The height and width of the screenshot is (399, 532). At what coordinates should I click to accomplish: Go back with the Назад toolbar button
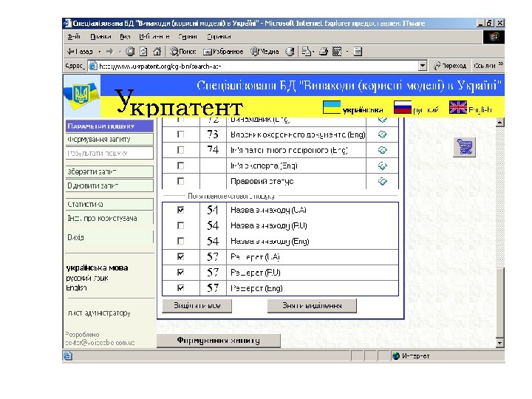[x=80, y=52]
